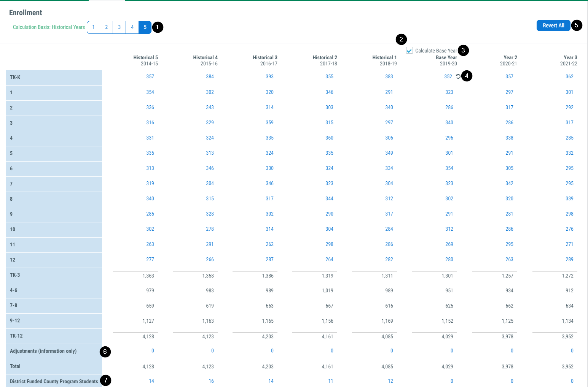Viewport: 588px width, 387px height.
Task: Click grade 7 value 319 in 2014-15
Action: [x=150, y=184]
